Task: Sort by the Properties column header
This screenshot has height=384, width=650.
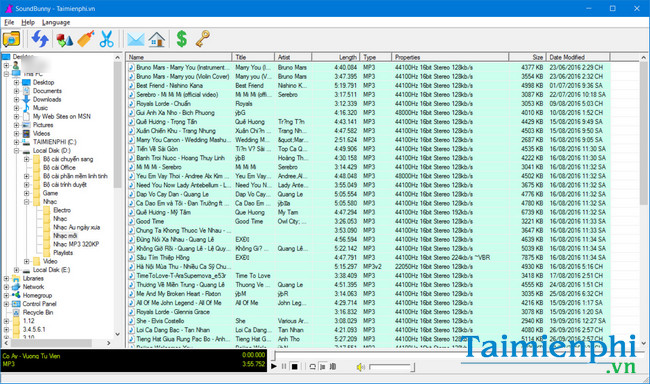Action: pos(450,57)
